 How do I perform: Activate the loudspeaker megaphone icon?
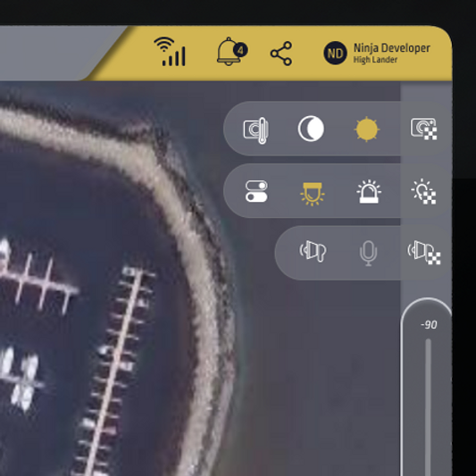point(313,251)
